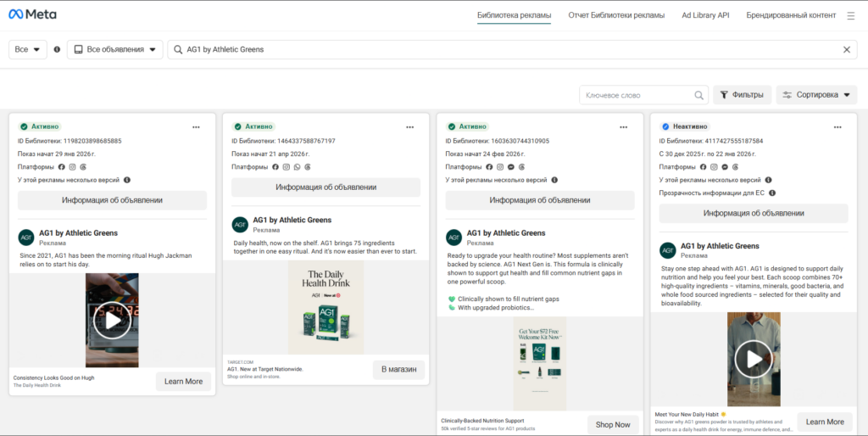The image size is (868, 436).
Task: Click Learn More on the Hugh Jackman ad
Action: click(x=183, y=382)
